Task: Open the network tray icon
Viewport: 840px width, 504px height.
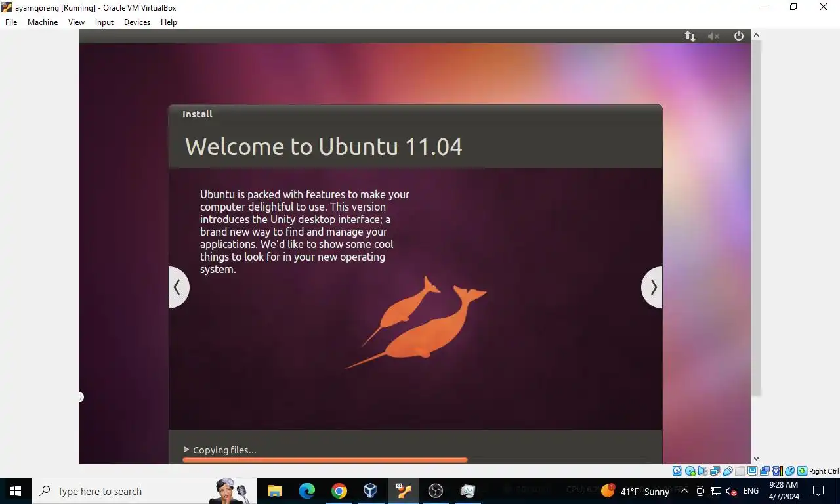Action: 716,491
